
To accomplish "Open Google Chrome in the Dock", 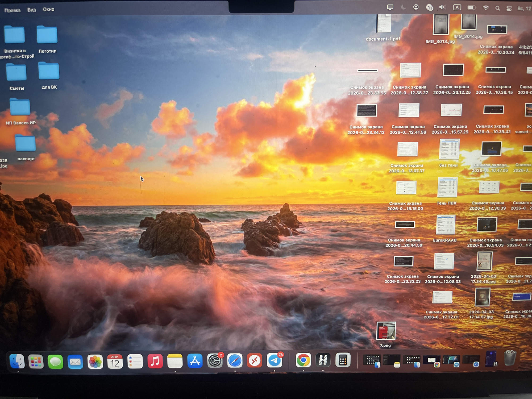I will pyautogui.click(x=303, y=360).
